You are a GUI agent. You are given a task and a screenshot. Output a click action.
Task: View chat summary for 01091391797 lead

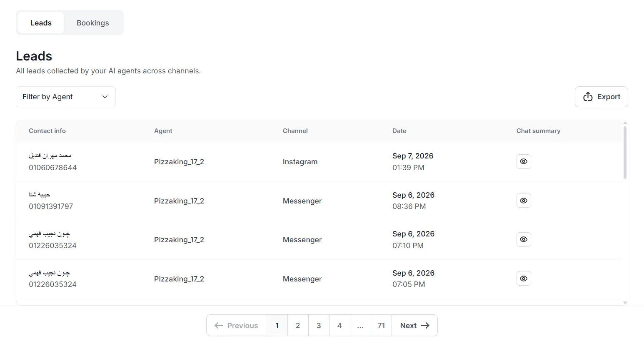524,201
